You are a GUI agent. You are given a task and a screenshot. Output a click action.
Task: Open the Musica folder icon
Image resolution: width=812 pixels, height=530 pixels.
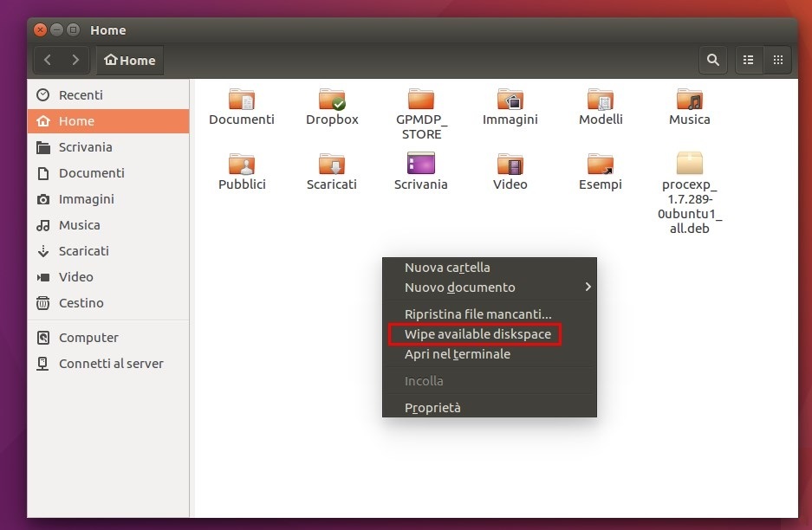689,100
